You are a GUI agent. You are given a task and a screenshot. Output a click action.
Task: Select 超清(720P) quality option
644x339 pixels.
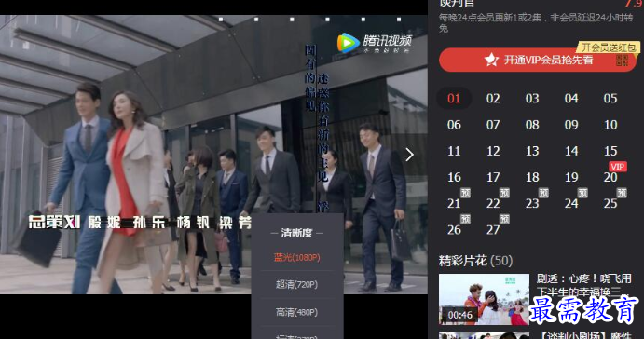297,284
